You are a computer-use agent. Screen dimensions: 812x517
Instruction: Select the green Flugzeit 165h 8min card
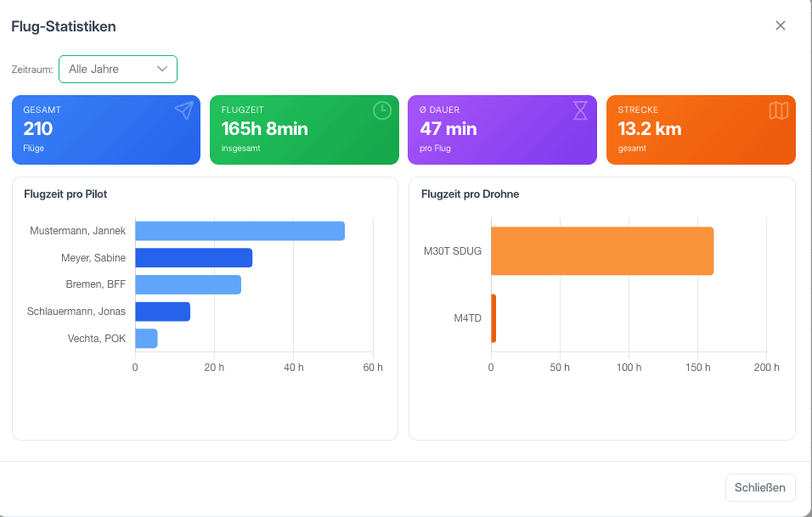point(304,130)
